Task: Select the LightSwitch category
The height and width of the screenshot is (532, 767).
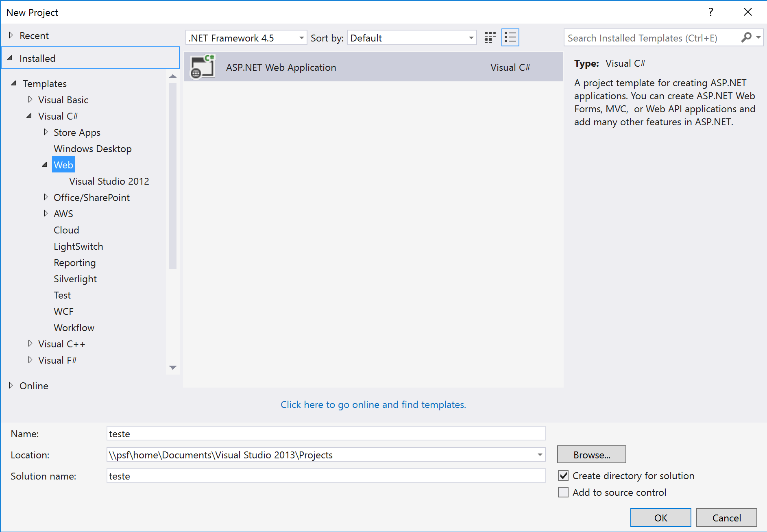Action: 78,246
